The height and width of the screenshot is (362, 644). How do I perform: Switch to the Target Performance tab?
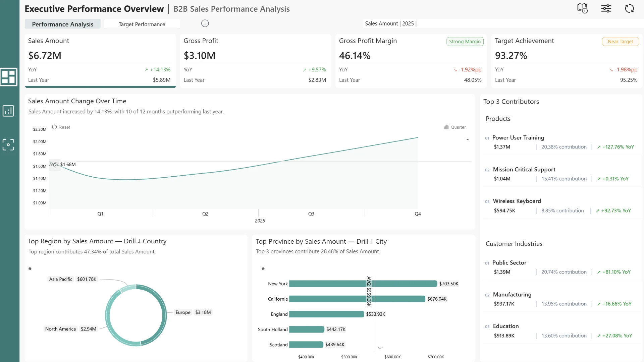tap(142, 24)
